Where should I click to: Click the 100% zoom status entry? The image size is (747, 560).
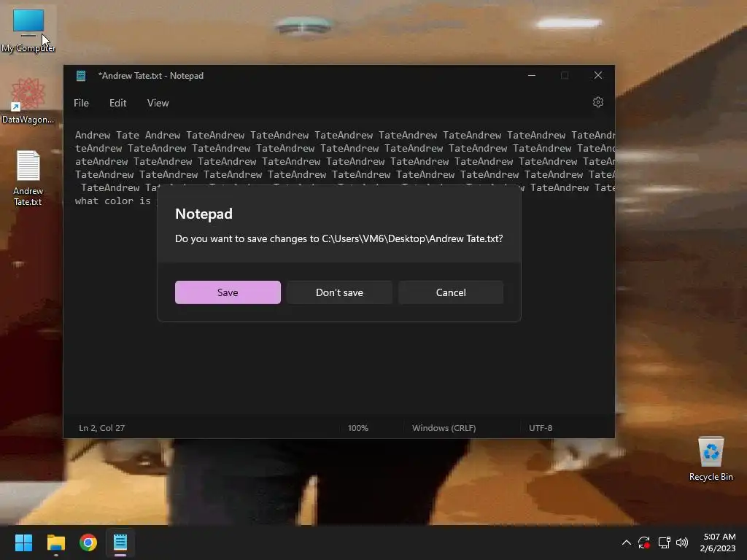point(357,428)
